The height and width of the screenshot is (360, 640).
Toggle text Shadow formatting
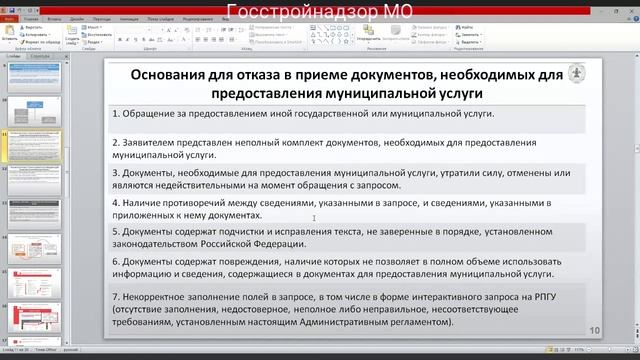click(143, 40)
